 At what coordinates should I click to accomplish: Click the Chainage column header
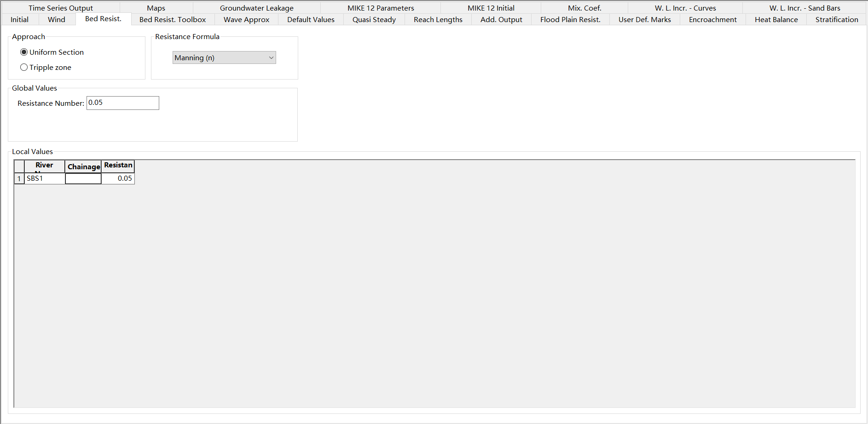coord(83,166)
